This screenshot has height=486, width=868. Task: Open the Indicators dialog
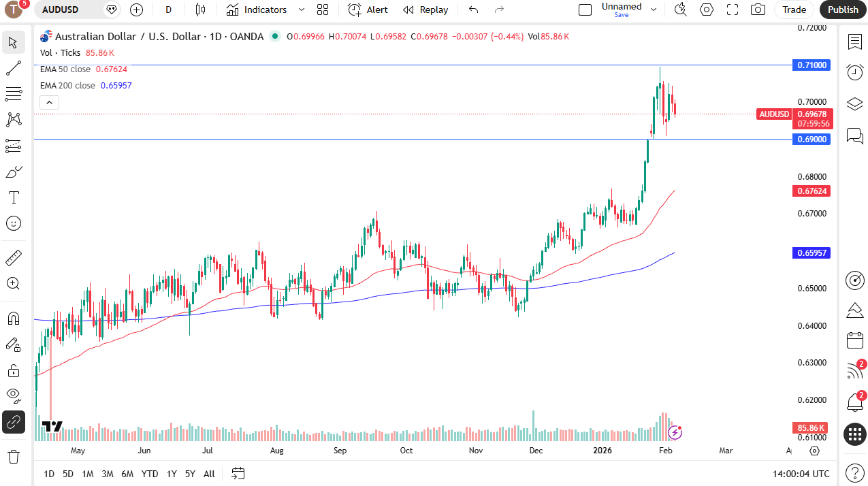point(257,10)
